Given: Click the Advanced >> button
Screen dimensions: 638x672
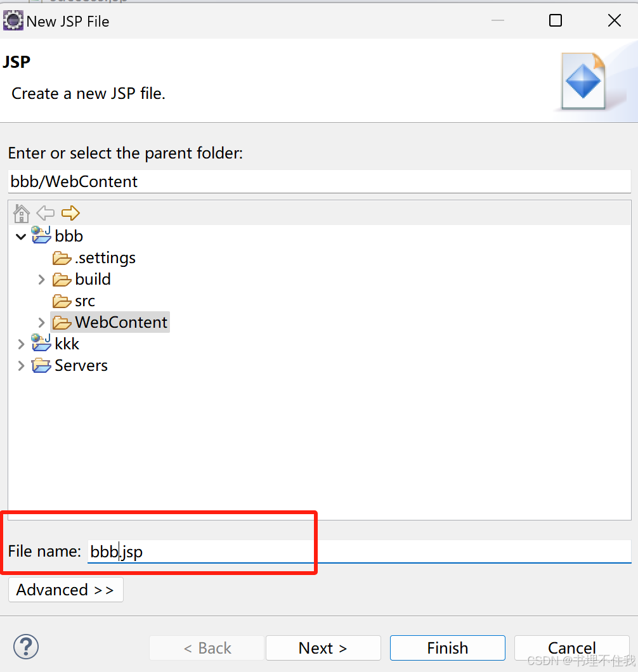Looking at the screenshot, I should pyautogui.click(x=65, y=590).
